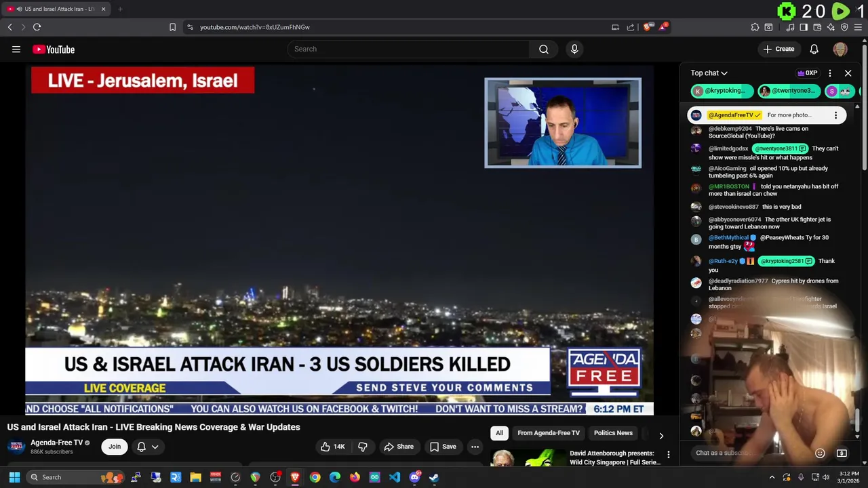
Task: Bookmark this page in the browser
Action: pos(172,27)
